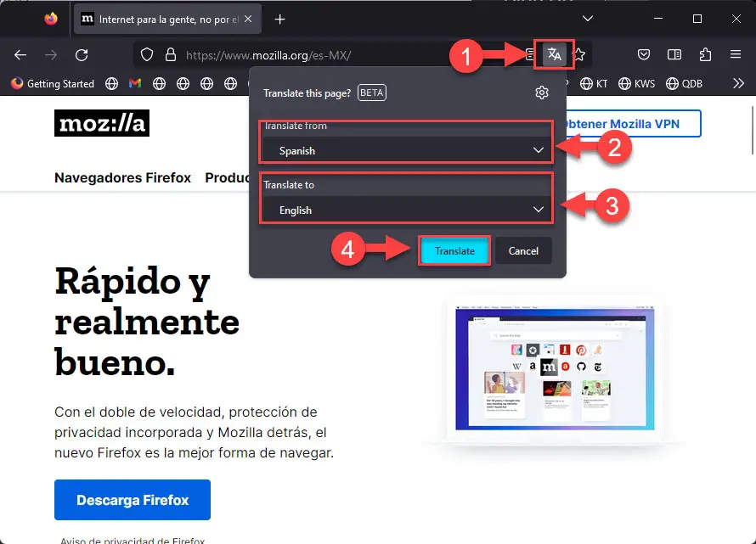Screen dimensions: 756x544
Task: Bookmark this page with the star icon
Action: (579, 55)
